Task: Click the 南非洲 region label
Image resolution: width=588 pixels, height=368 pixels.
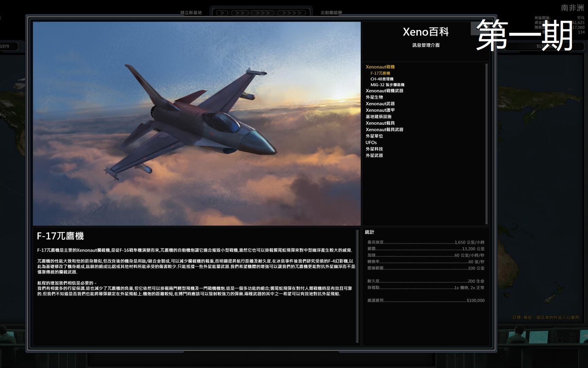Action: (572, 7)
